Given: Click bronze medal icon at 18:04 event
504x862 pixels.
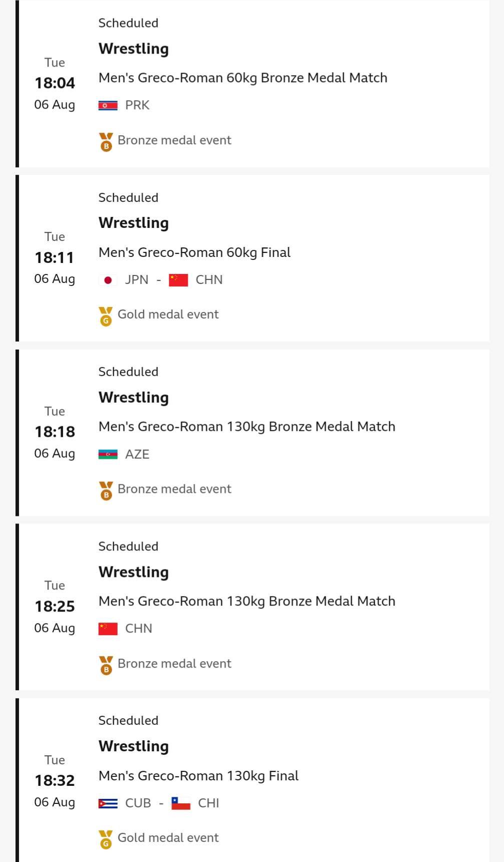Looking at the screenshot, I should 106,142.
